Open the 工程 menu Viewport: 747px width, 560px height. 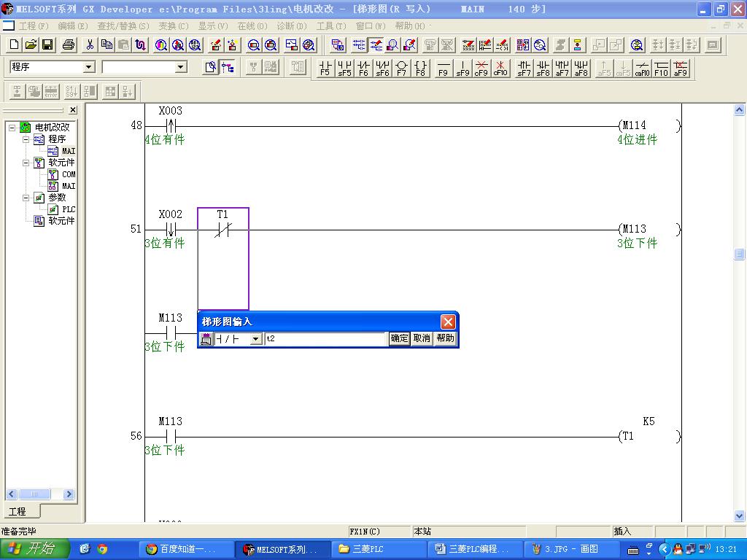[33, 26]
